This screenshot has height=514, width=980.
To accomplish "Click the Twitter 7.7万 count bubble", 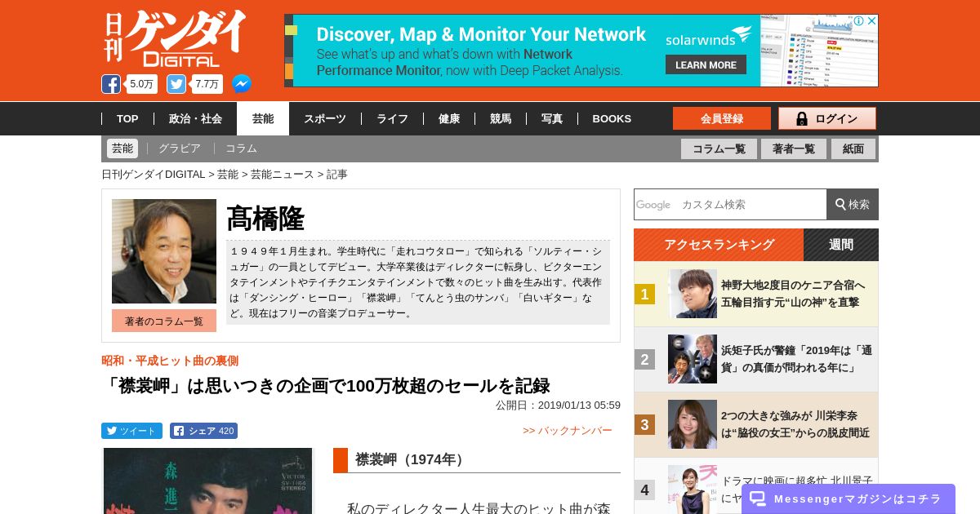I will click(207, 84).
